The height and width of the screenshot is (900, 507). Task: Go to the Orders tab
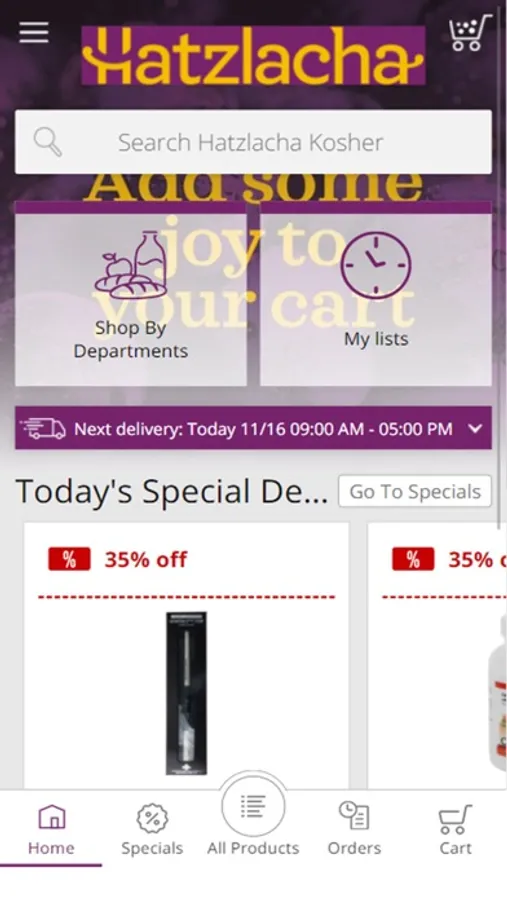[354, 829]
